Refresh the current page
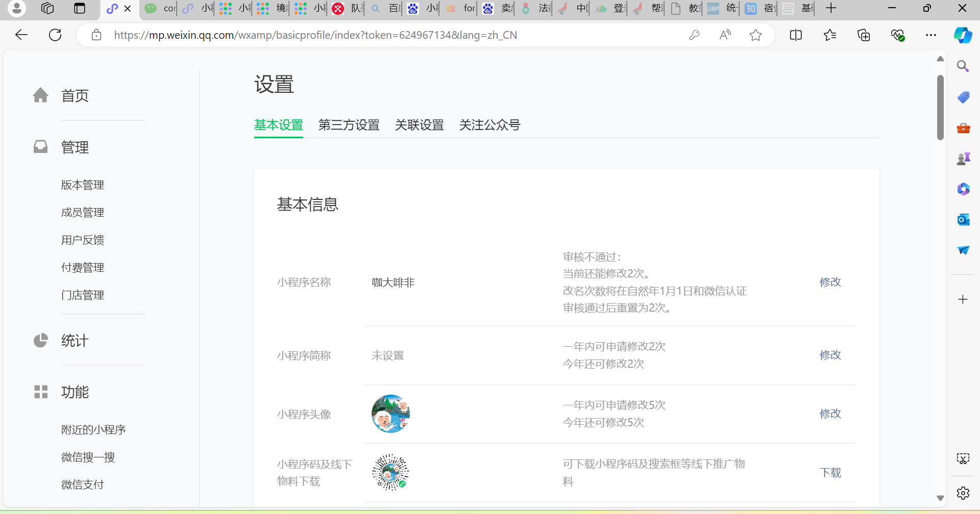980x514 pixels. [x=55, y=35]
